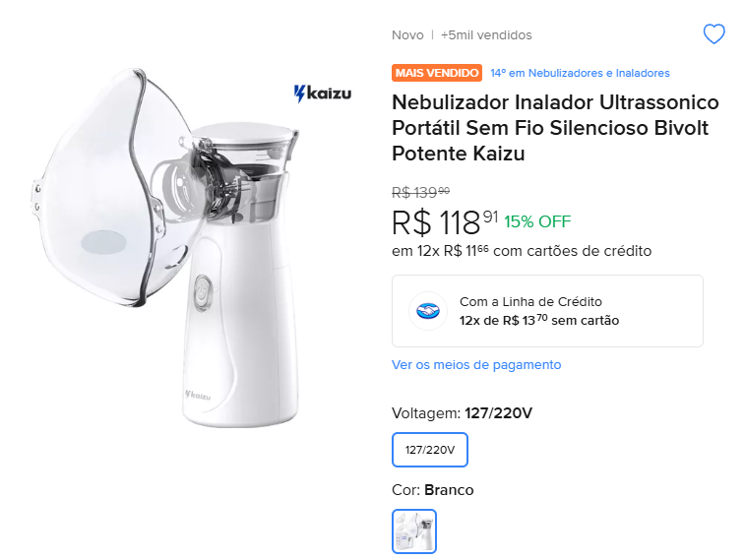Click the small Kaizu logo on device body
The height and width of the screenshot is (560, 745).
[198, 395]
